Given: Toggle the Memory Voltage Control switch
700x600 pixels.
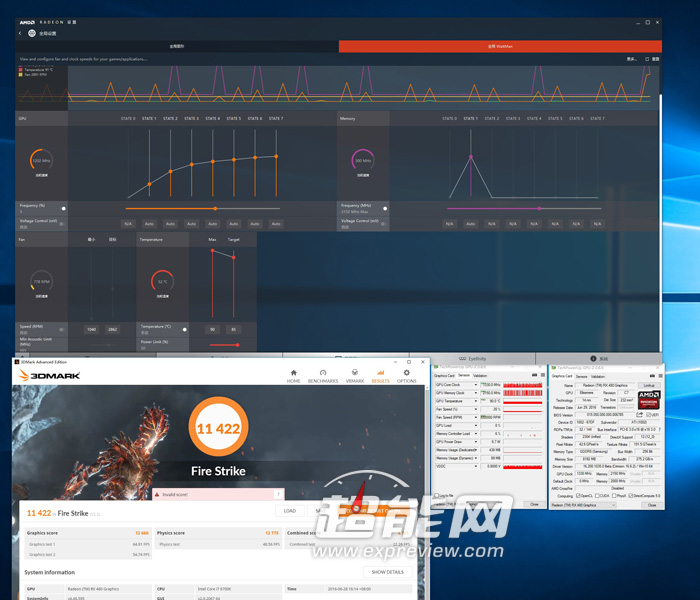Looking at the screenshot, I should 383,224.
